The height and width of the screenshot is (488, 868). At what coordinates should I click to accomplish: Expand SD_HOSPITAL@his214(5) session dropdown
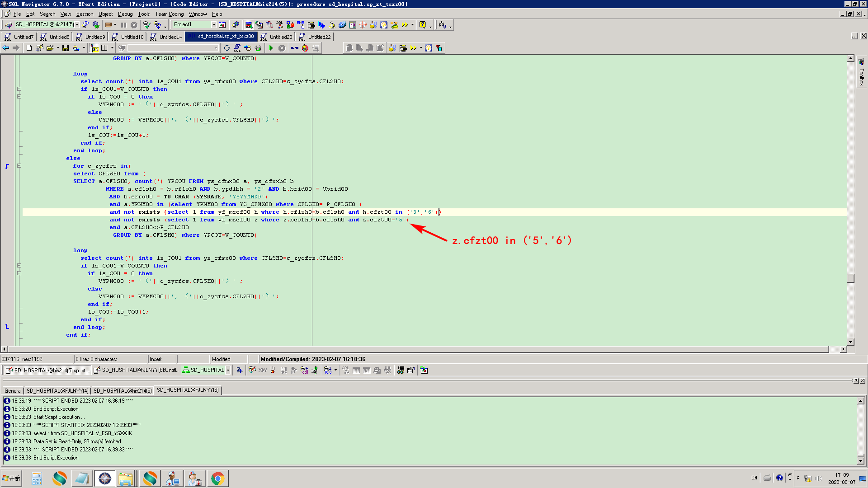tap(77, 25)
